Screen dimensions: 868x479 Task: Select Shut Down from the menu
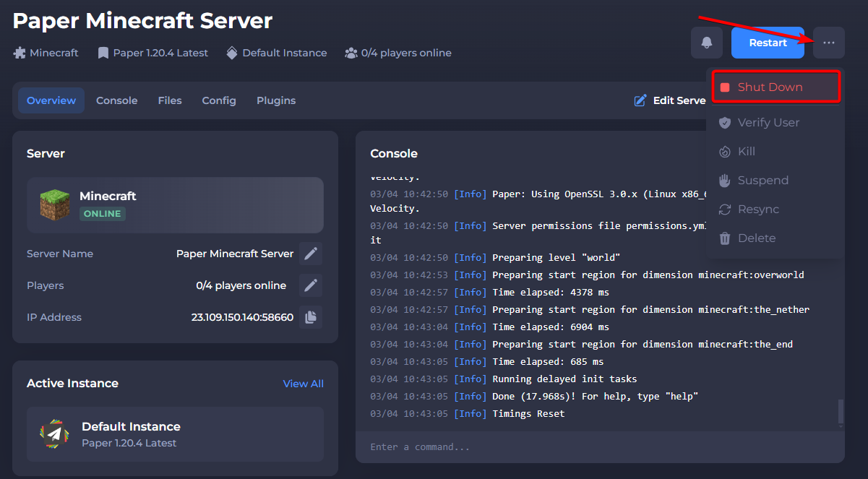pyautogui.click(x=775, y=87)
